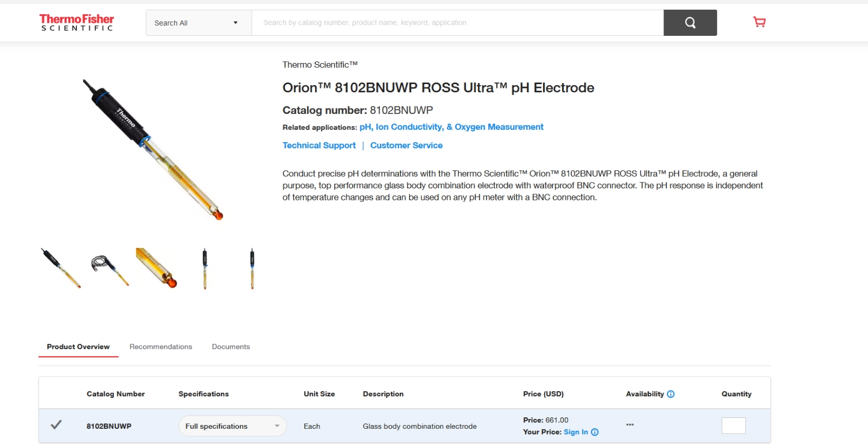The image size is (868, 444).
Task: Switch to the Recommendations tab
Action: point(161,347)
